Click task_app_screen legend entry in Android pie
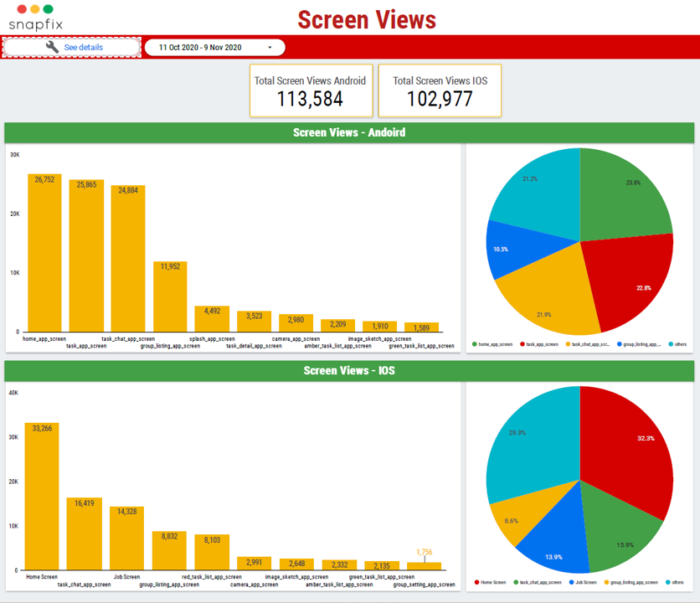 pyautogui.click(x=539, y=344)
